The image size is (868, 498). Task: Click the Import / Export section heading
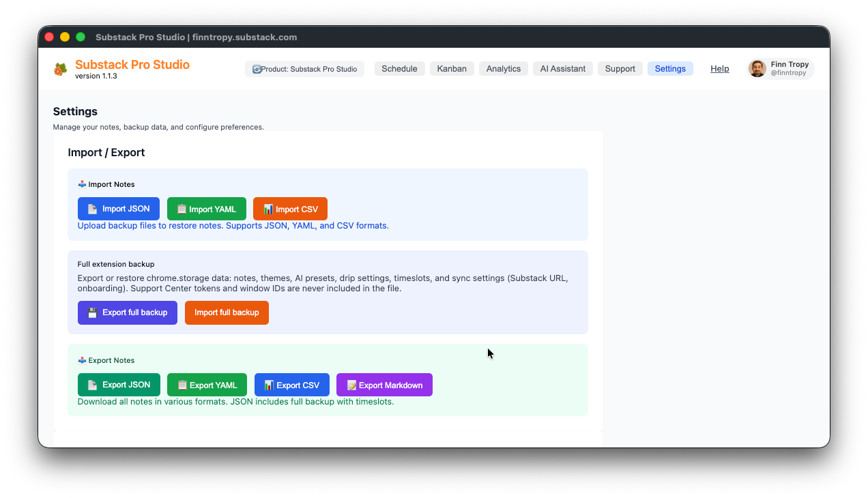[x=106, y=152]
